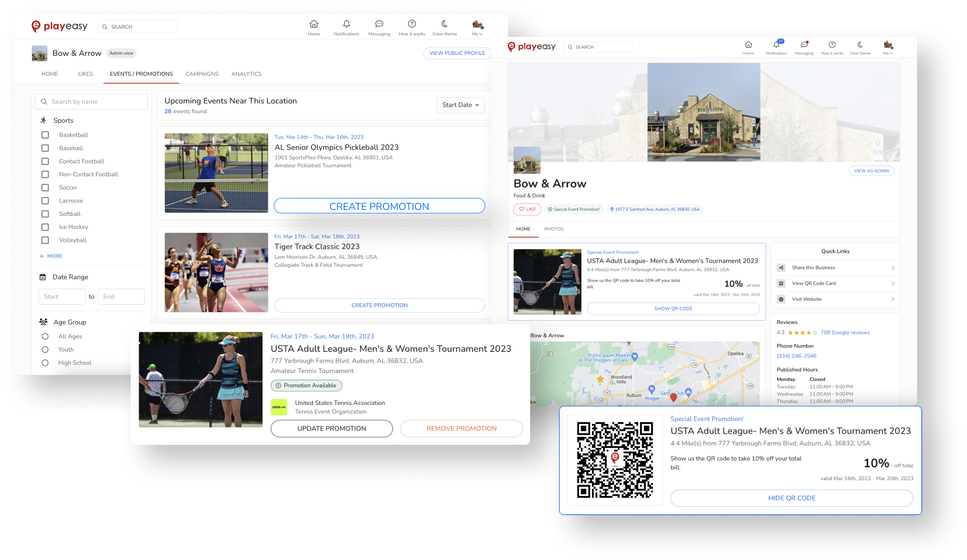The height and width of the screenshot is (560, 967).
Task: Check the Softball checkbox
Action: (45, 214)
